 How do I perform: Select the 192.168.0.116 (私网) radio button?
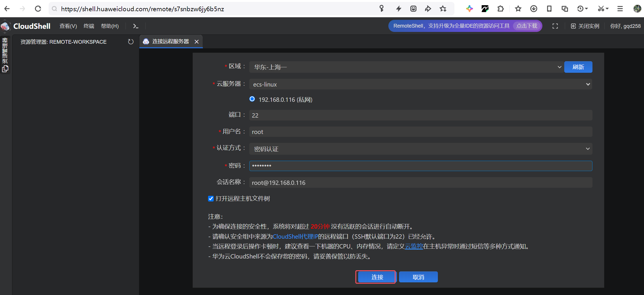[x=252, y=99]
